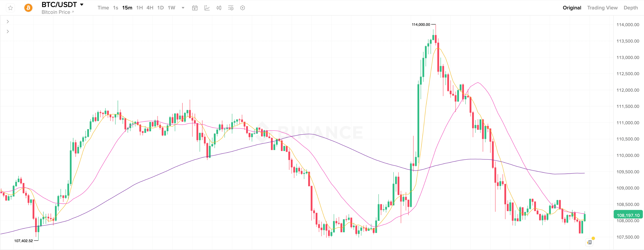Viewport: 644px width, 250px height.
Task: Click the candlestick chart style icon
Action: tap(219, 8)
